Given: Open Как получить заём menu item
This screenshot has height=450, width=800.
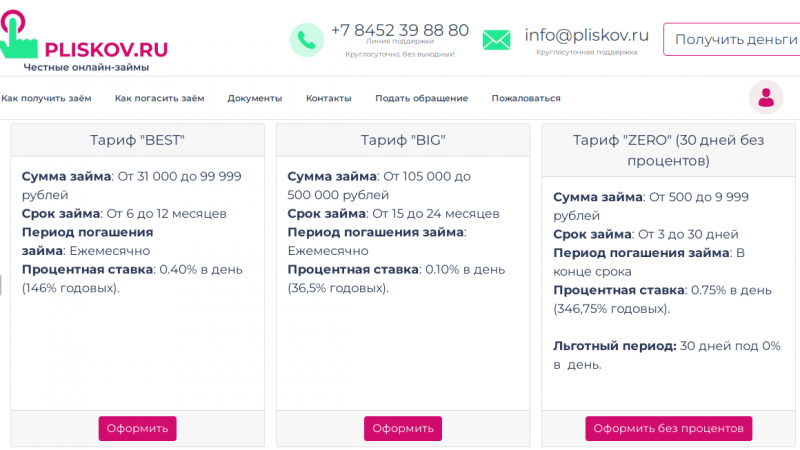Looking at the screenshot, I should coord(46,98).
